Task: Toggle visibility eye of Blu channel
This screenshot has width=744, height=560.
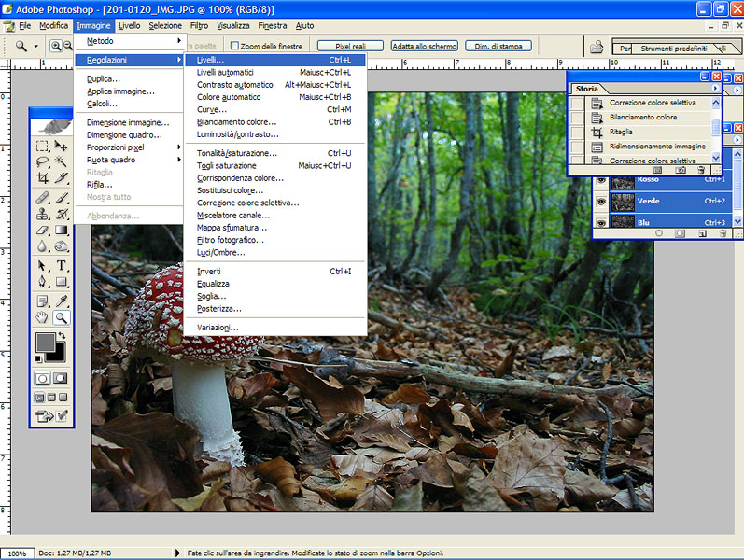Action: tap(601, 222)
